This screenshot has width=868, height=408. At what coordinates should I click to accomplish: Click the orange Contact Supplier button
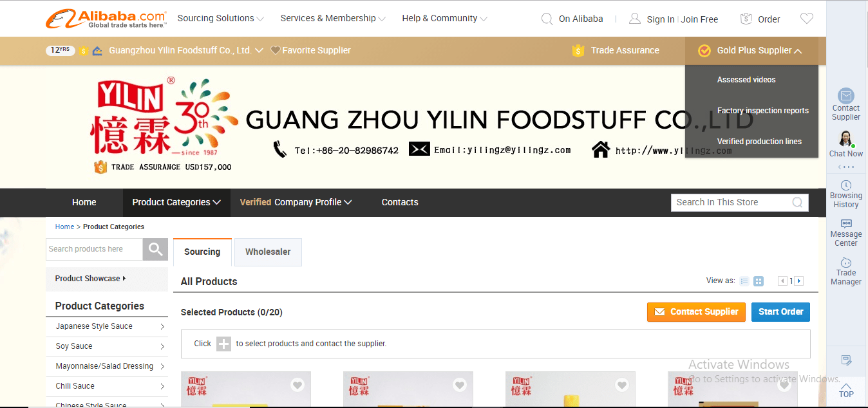(696, 312)
